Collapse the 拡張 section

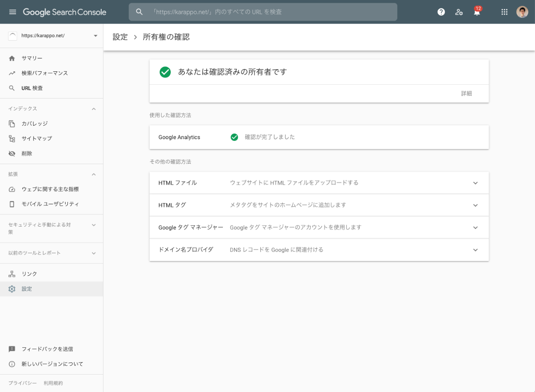[94, 174]
